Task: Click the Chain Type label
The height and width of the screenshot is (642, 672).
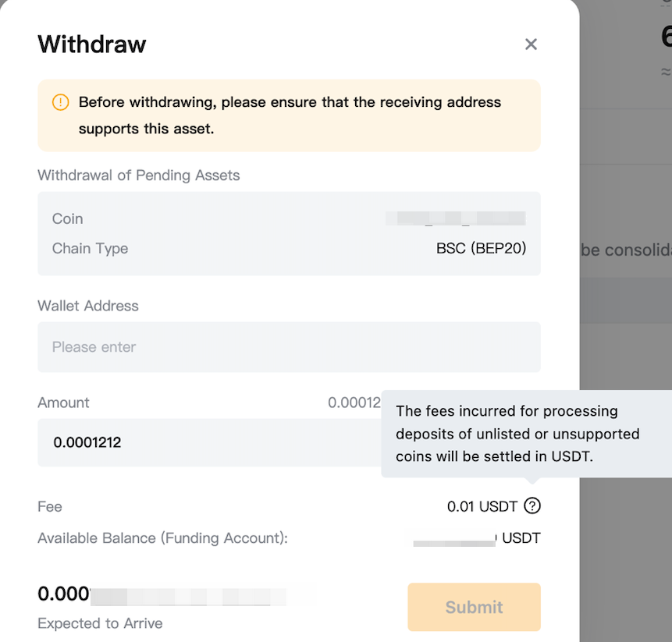Action: point(90,249)
